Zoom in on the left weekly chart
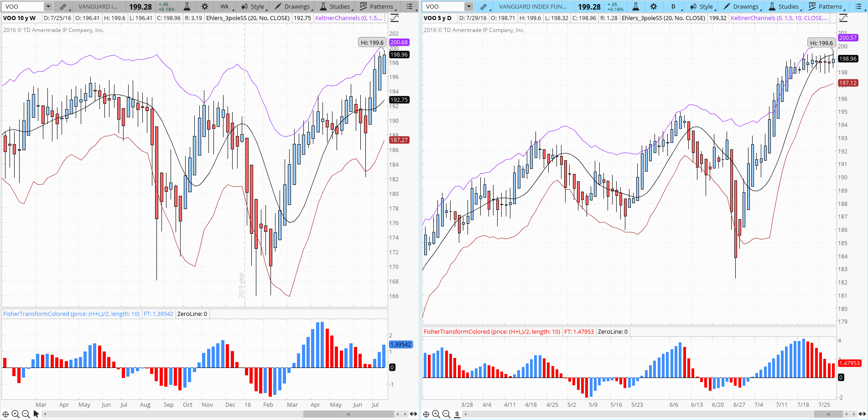The height and width of the screenshot is (420, 868). point(16,414)
